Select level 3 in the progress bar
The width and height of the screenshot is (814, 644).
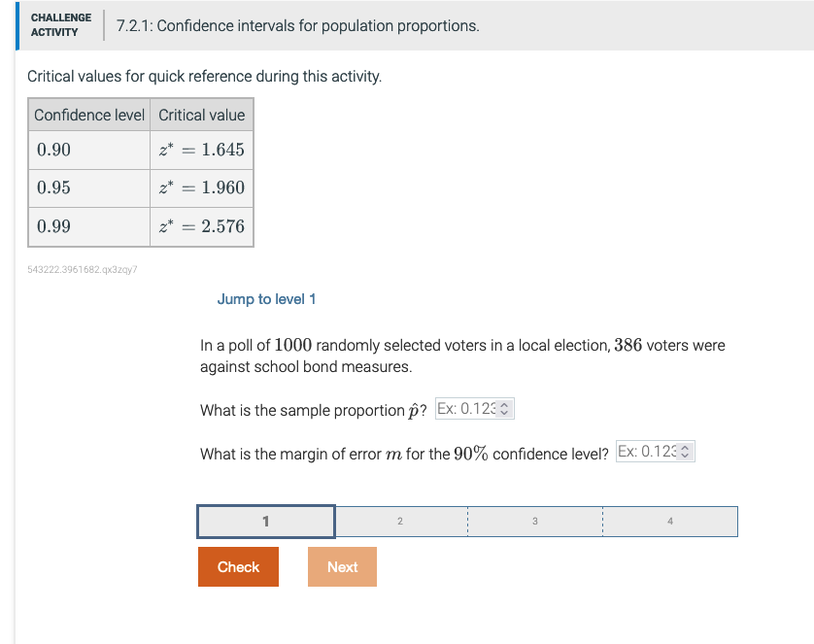pos(534,521)
